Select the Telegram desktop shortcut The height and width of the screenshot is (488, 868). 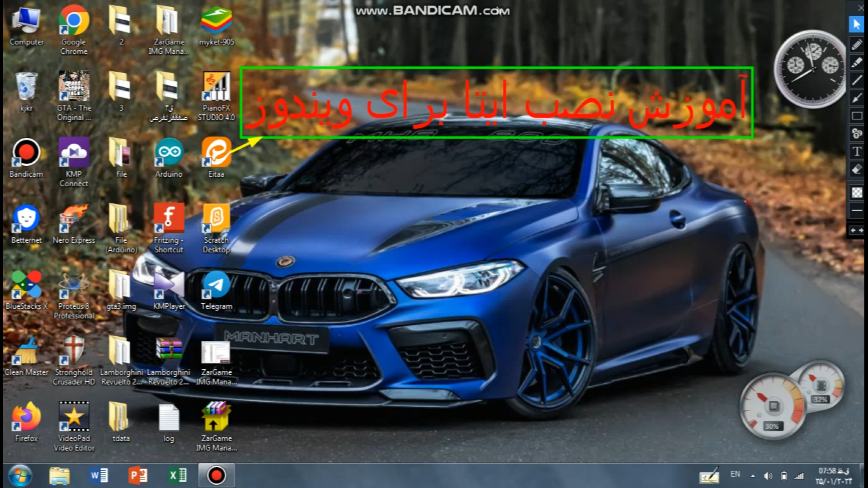(216, 290)
